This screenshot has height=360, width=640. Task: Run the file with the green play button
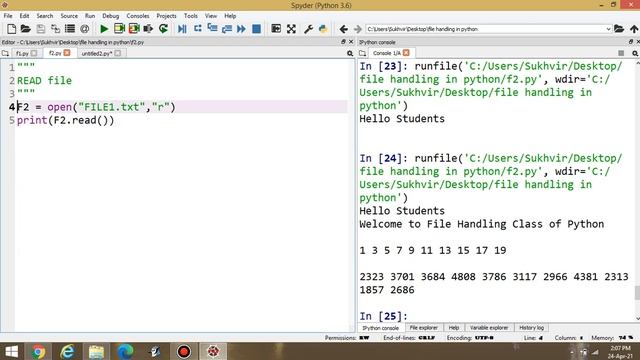pyautogui.click(x=104, y=29)
